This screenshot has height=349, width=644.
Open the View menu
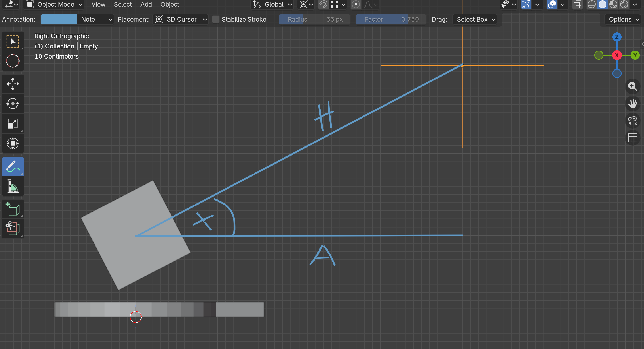point(98,5)
